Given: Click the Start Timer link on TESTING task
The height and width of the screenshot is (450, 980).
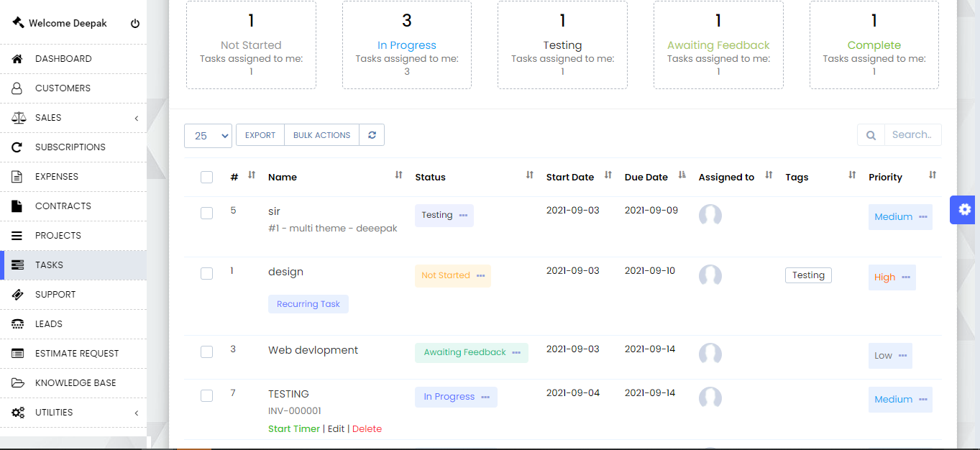Looking at the screenshot, I should tap(293, 428).
